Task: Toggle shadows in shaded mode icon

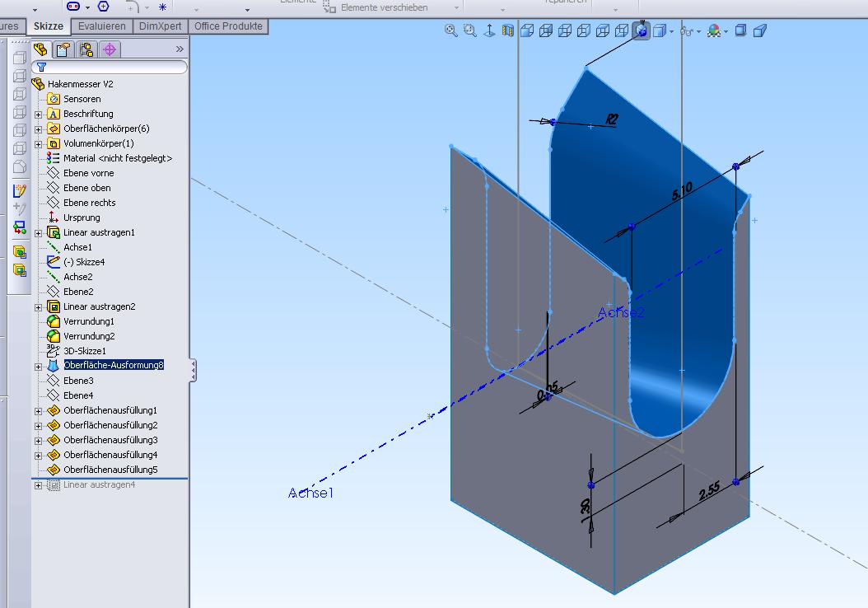Action: [x=740, y=30]
